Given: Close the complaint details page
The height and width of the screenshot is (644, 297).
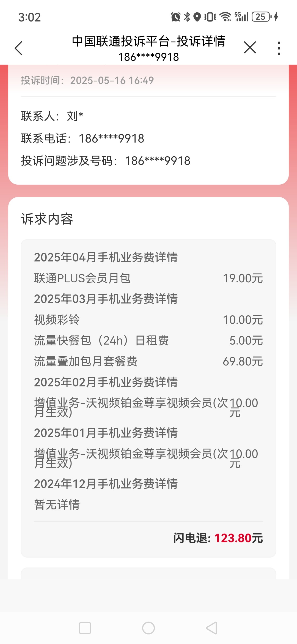Looking at the screenshot, I should coord(250,48).
